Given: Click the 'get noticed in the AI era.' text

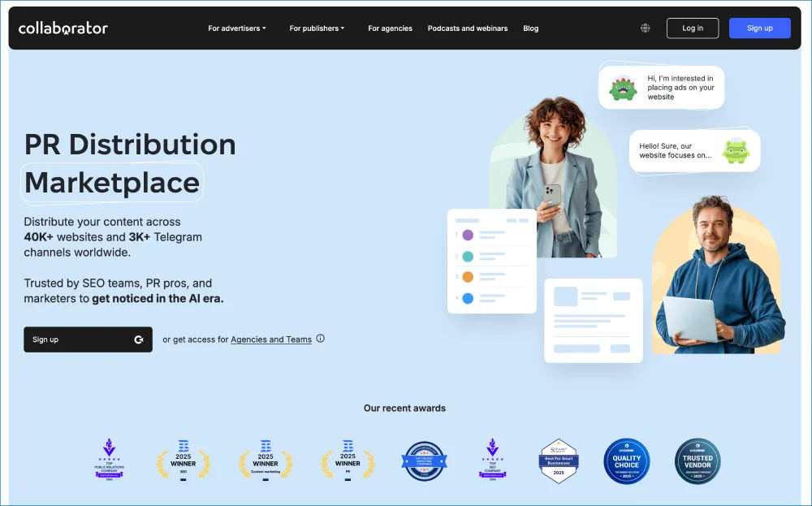Looking at the screenshot, I should pos(158,298).
